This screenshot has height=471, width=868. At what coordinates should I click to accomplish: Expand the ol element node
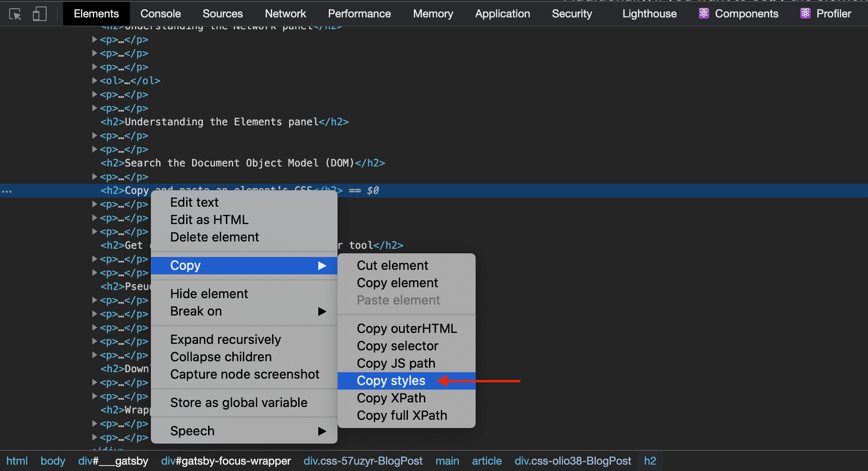pyautogui.click(x=94, y=80)
